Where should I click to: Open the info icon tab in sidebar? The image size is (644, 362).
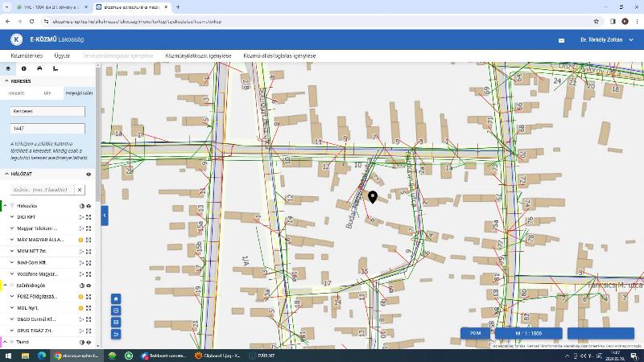24,68
